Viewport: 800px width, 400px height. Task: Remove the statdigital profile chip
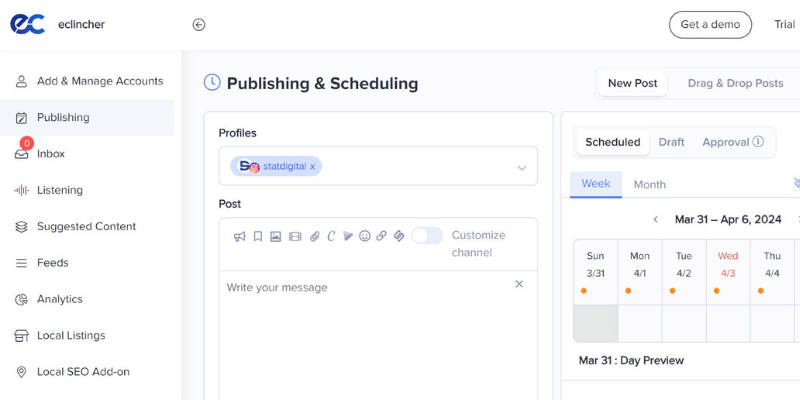[312, 167]
